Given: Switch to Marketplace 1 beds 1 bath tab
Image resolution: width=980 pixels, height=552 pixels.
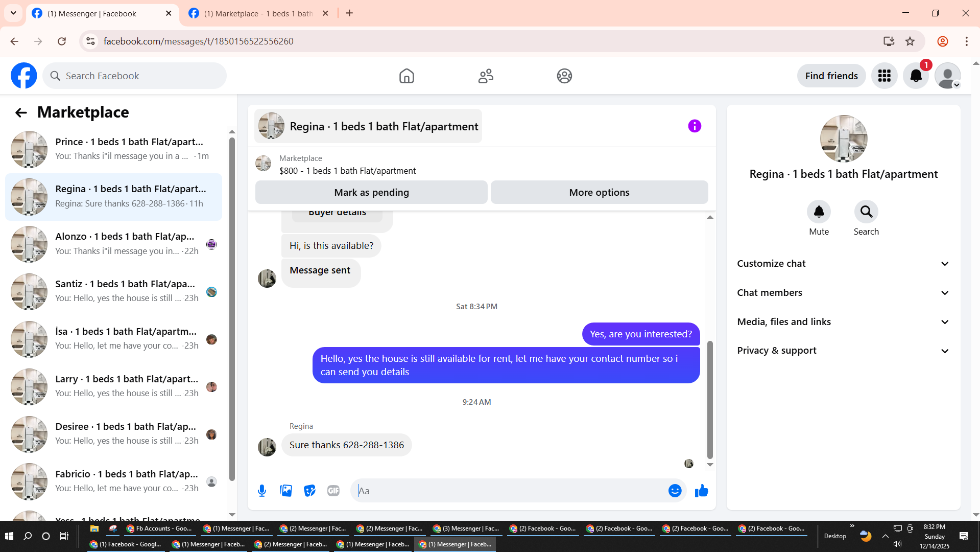Looking at the screenshot, I should click(259, 14).
